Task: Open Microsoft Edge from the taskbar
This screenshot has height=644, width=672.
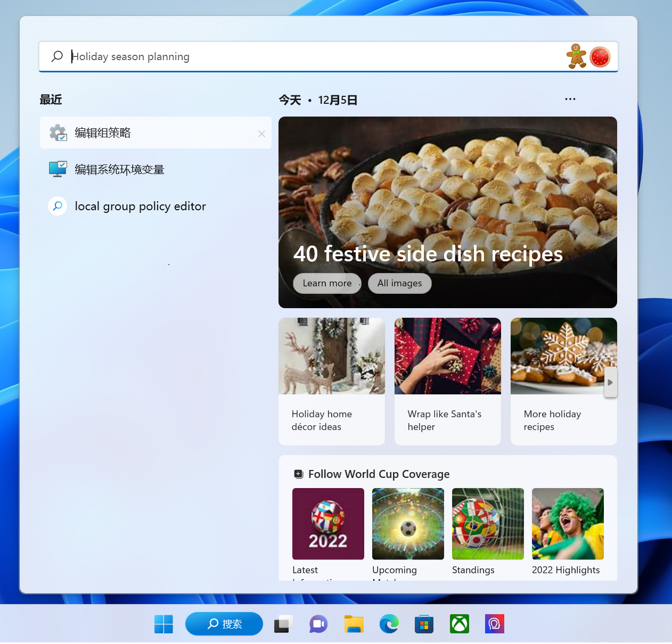Action: coord(389,624)
